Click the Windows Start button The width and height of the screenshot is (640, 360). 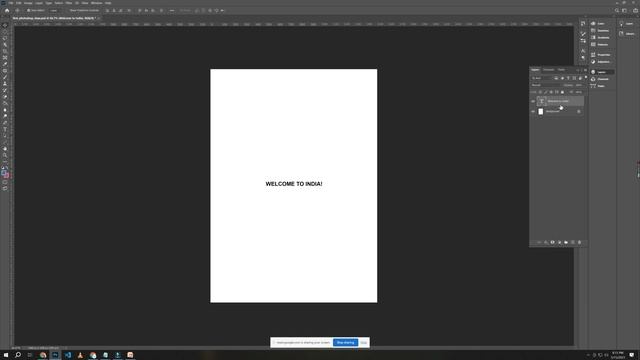6,355
